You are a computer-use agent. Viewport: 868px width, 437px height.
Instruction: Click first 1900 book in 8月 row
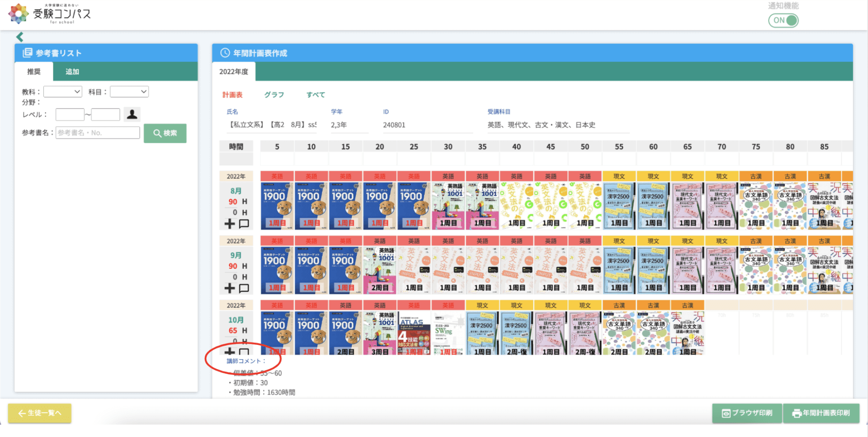click(x=277, y=206)
